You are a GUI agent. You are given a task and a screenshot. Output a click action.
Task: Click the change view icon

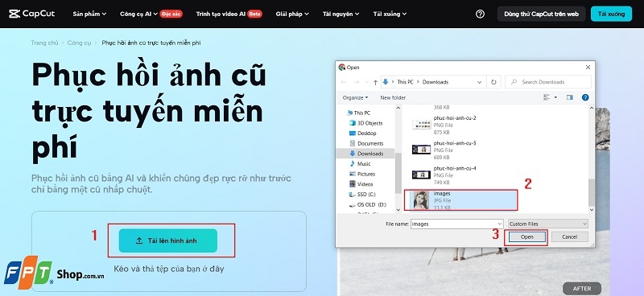pyautogui.click(x=547, y=97)
